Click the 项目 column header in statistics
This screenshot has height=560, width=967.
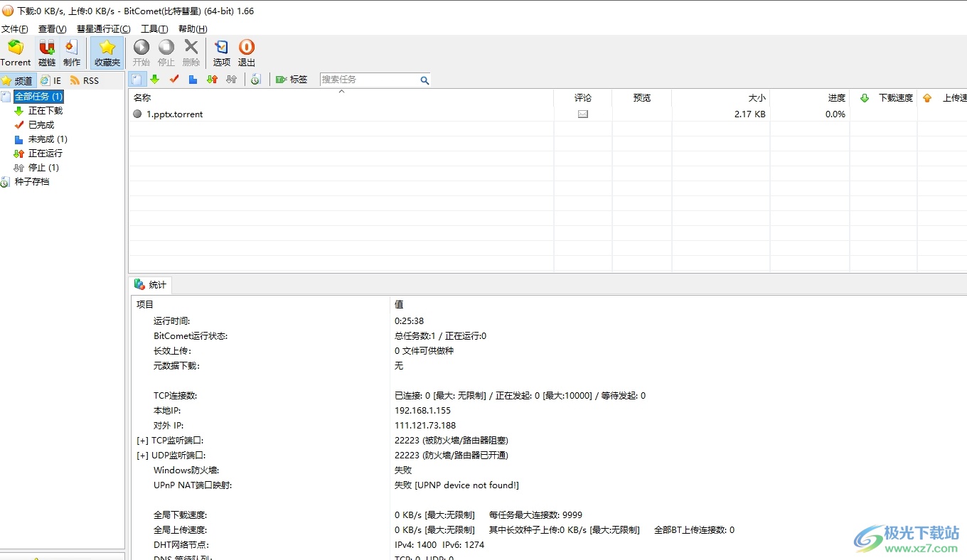click(260, 304)
